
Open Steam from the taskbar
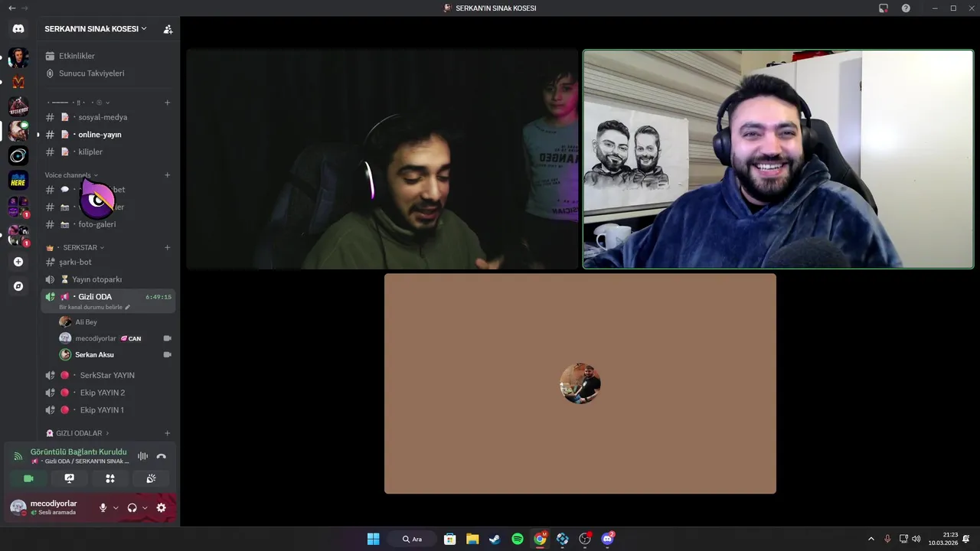click(495, 539)
